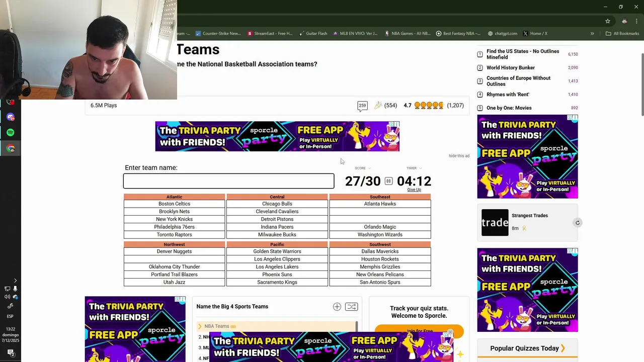Image resolution: width=644 pixels, height=362 pixels.
Task: Open the MLB EN VIVO bookmark
Action: point(355,34)
